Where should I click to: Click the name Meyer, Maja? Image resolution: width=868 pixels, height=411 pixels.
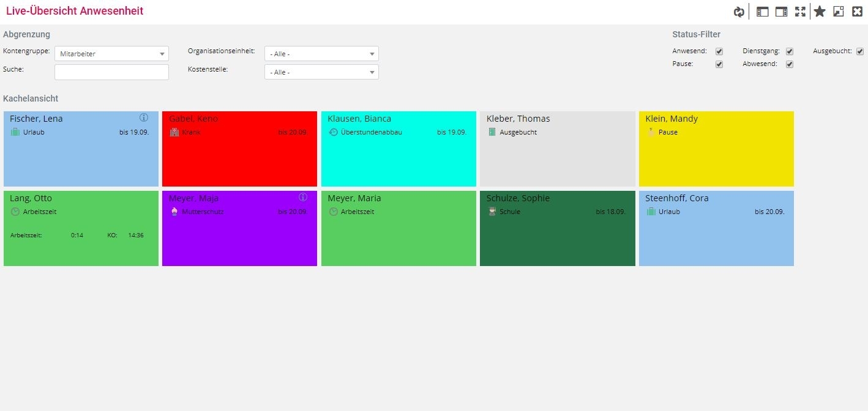pyautogui.click(x=193, y=198)
